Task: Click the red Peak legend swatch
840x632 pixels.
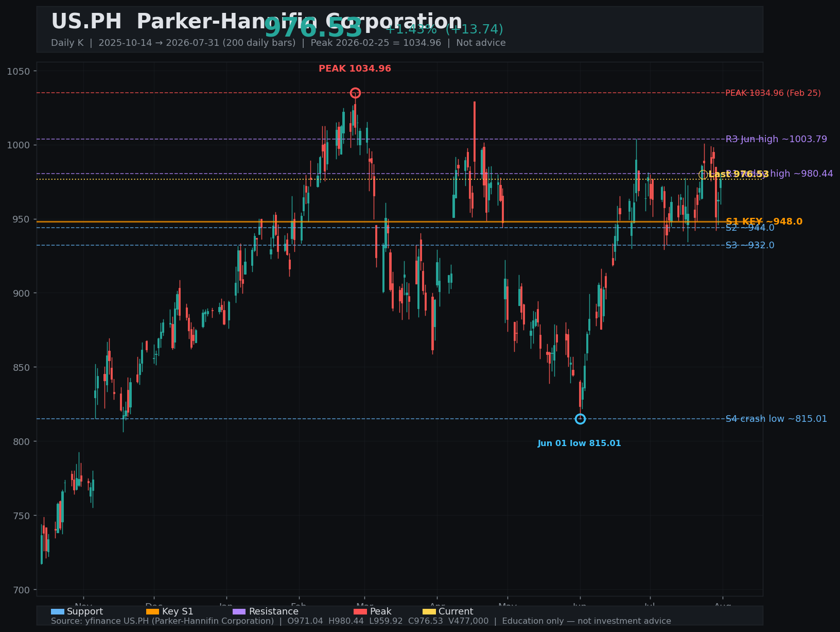Action: click(x=360, y=611)
